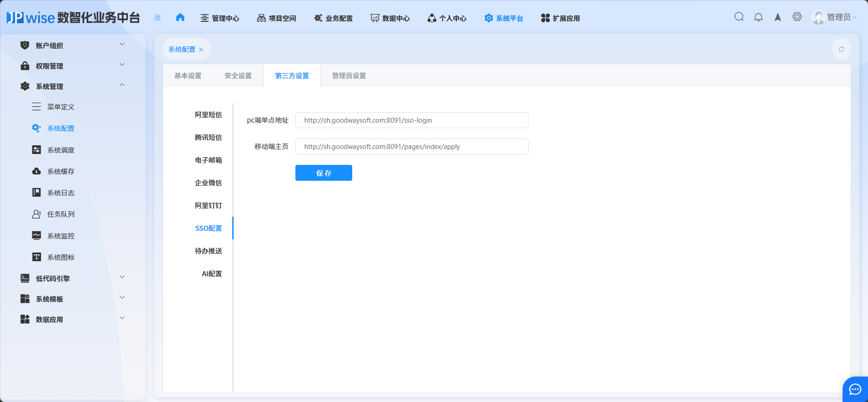Screen dimensions: 868x402
Task: Switch to 安全设置 tab
Action: [238, 75]
